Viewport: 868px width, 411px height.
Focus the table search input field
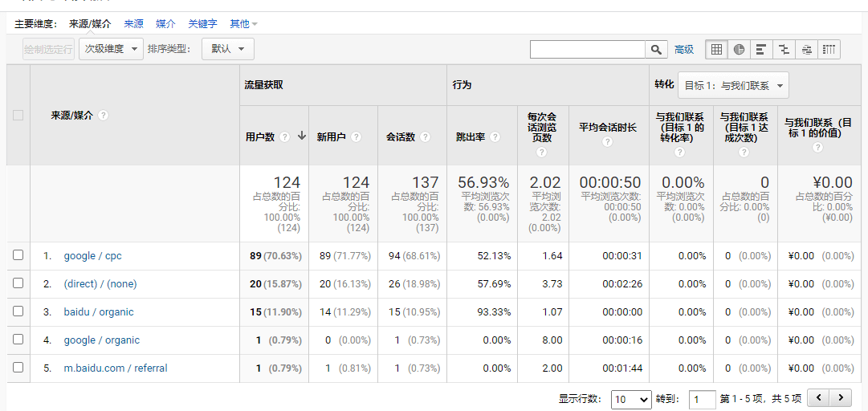point(587,49)
